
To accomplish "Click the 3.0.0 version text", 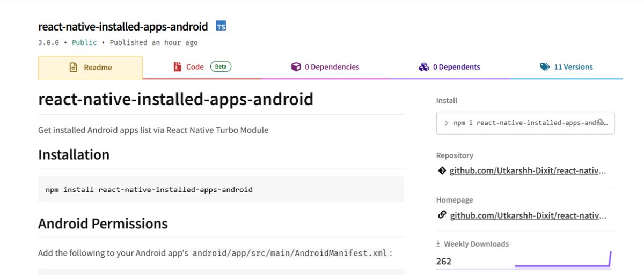I will [48, 42].
